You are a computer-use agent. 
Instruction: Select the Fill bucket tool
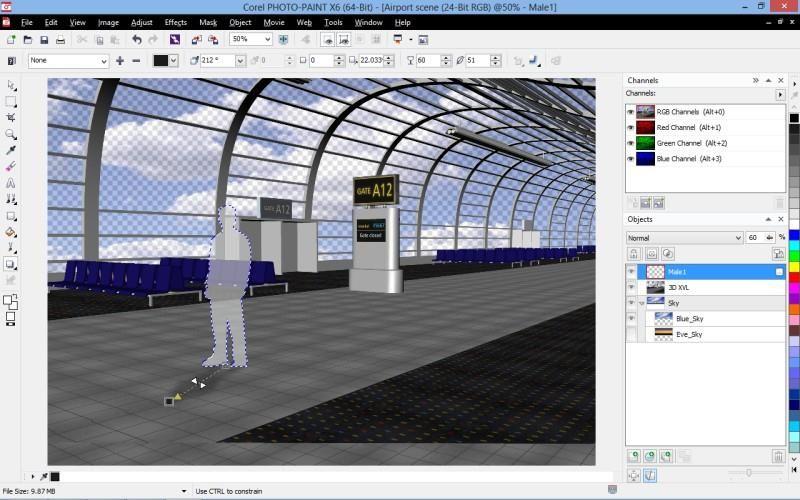tap(11, 232)
